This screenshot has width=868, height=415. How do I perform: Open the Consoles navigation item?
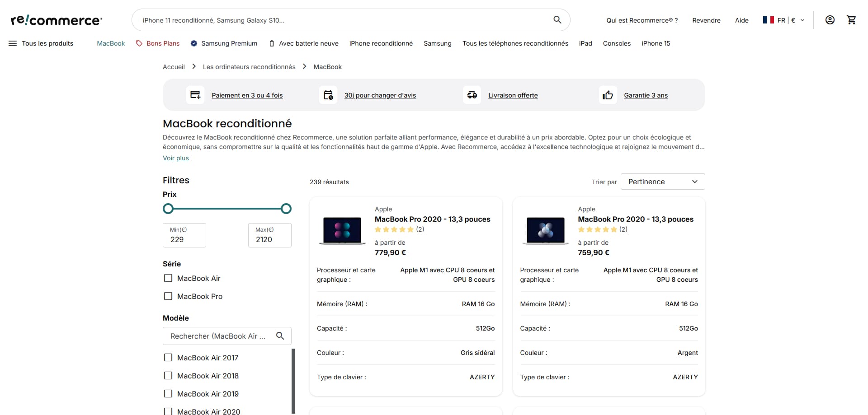coord(617,43)
